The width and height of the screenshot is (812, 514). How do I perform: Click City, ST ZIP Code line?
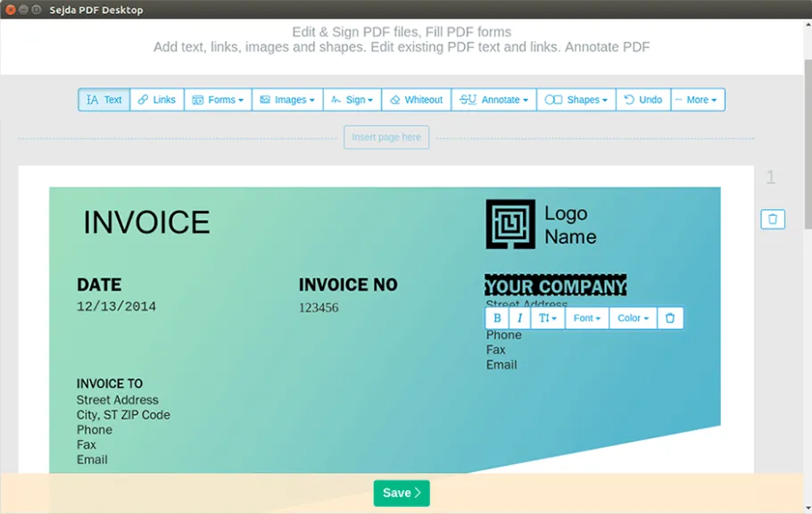pos(123,415)
